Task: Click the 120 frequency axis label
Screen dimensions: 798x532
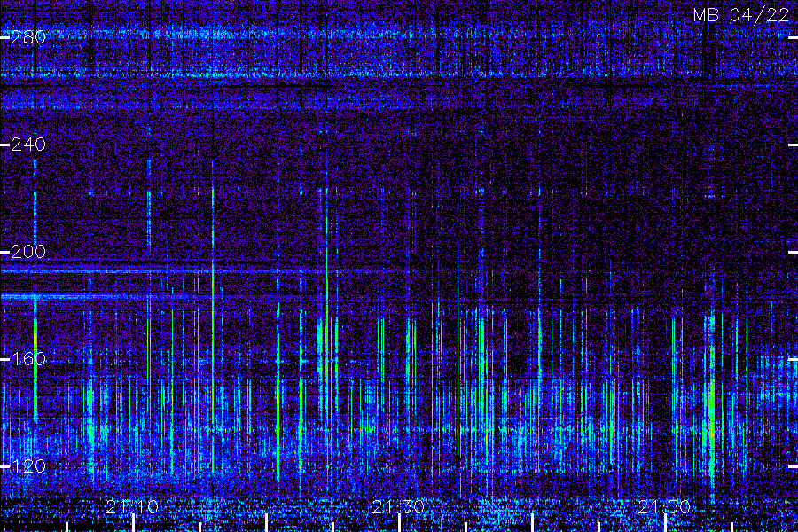Action: 28,467
